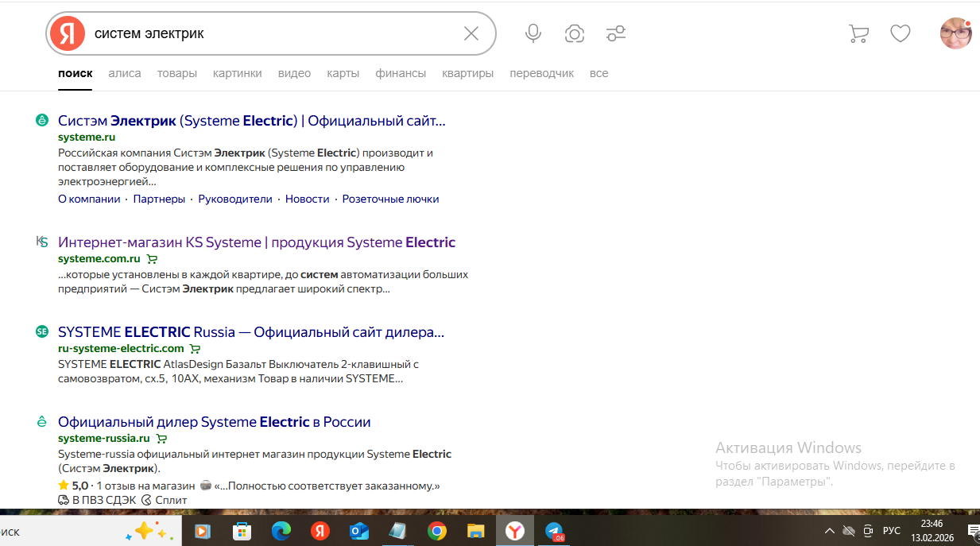Open File Explorer from the taskbar
This screenshot has height=546, width=980.
(475, 531)
